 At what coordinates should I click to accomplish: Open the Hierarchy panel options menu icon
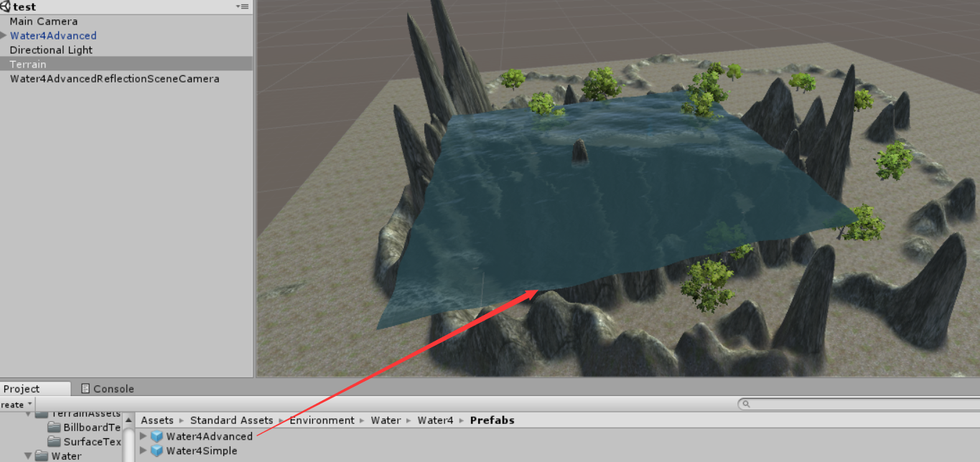click(x=243, y=6)
